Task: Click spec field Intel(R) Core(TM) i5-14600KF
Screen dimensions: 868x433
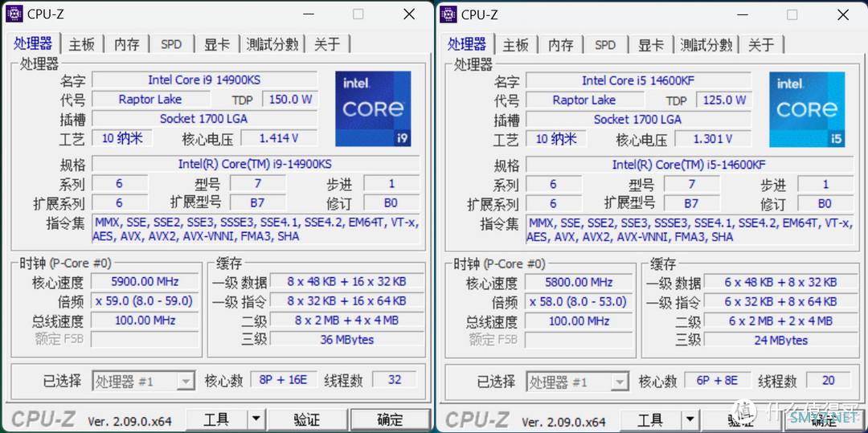Action: click(690, 165)
